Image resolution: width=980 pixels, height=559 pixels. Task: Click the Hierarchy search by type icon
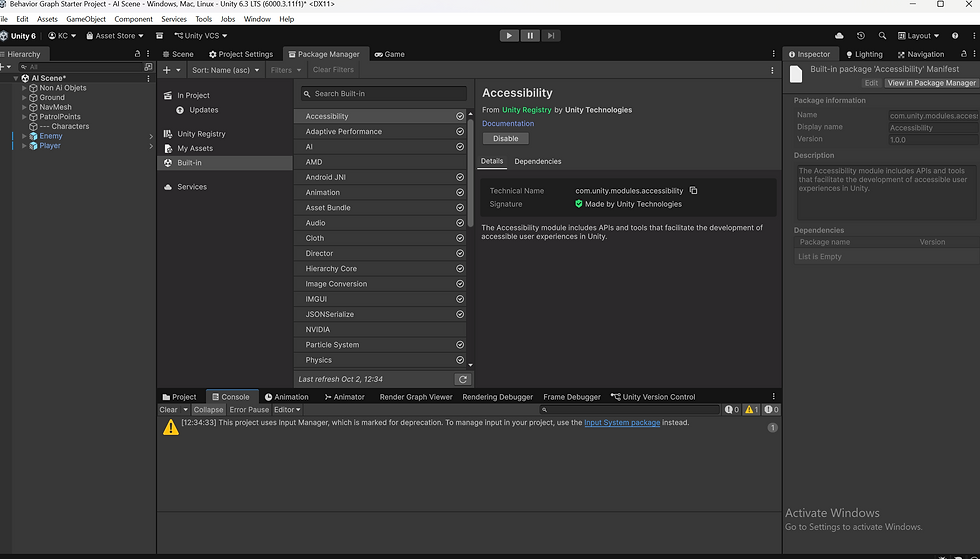[x=148, y=67]
